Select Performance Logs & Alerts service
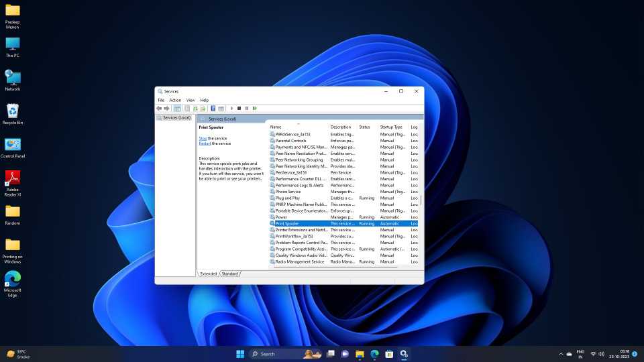Image resolution: width=644 pixels, height=362 pixels. (x=343, y=186)
